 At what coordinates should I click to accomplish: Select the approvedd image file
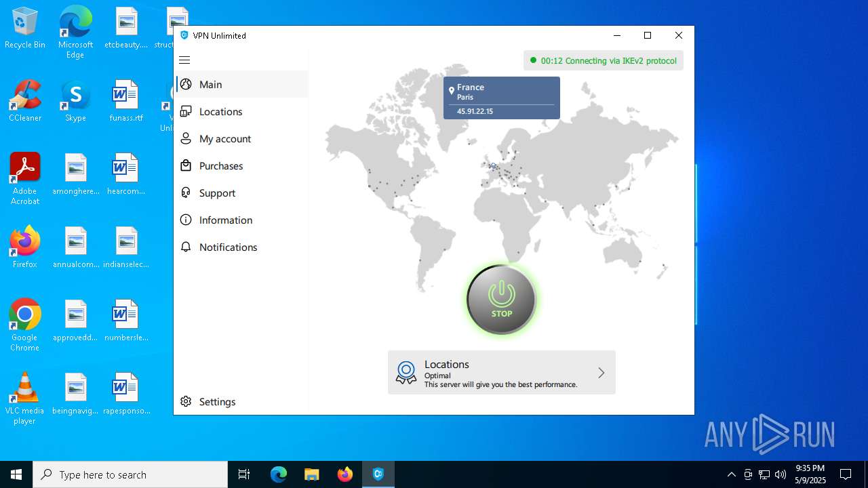(x=75, y=321)
